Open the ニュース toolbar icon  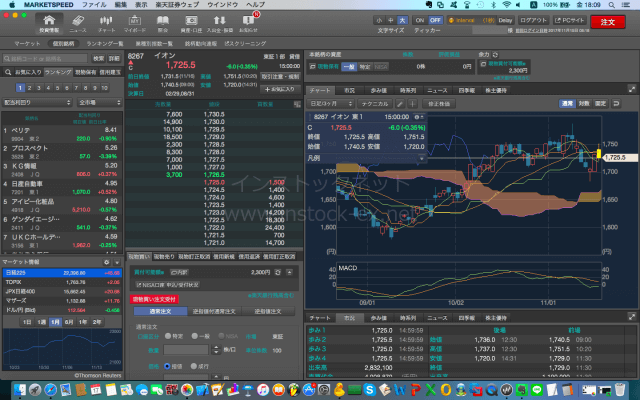(x=78, y=24)
